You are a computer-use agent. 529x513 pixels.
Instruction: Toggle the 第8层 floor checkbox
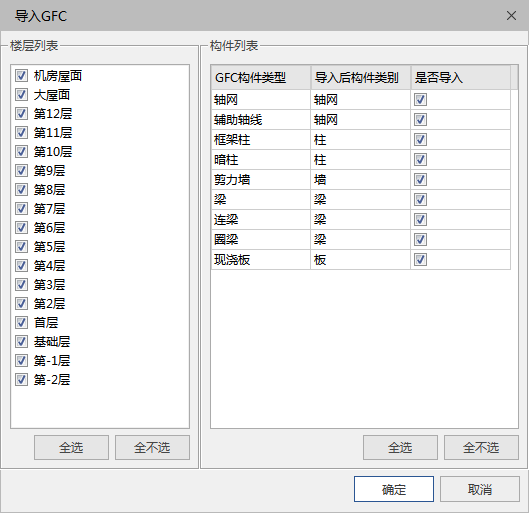point(21,190)
